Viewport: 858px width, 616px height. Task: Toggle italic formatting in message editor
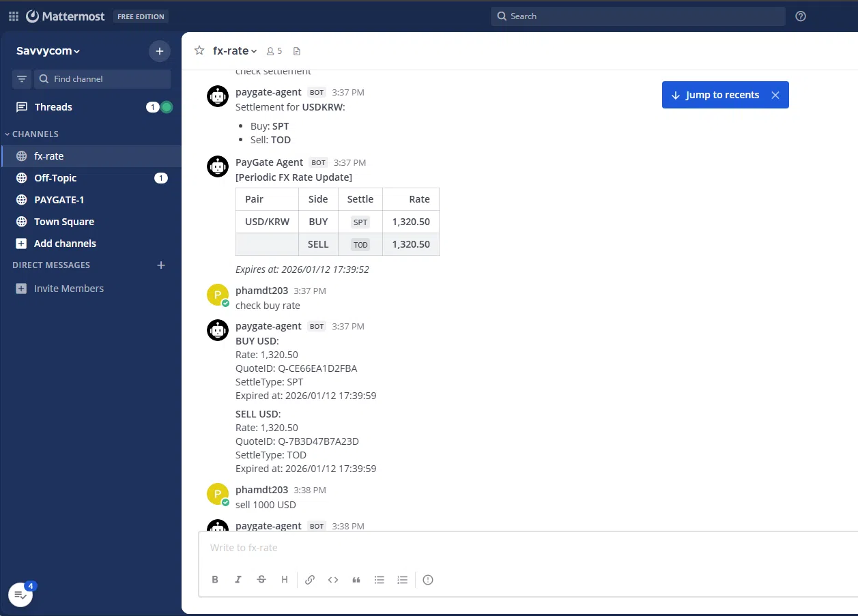(238, 580)
